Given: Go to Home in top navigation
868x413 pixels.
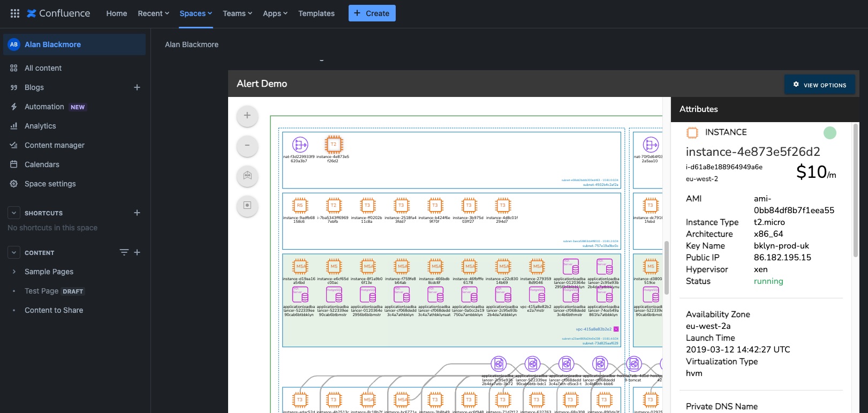Looking at the screenshot, I should (x=117, y=13).
